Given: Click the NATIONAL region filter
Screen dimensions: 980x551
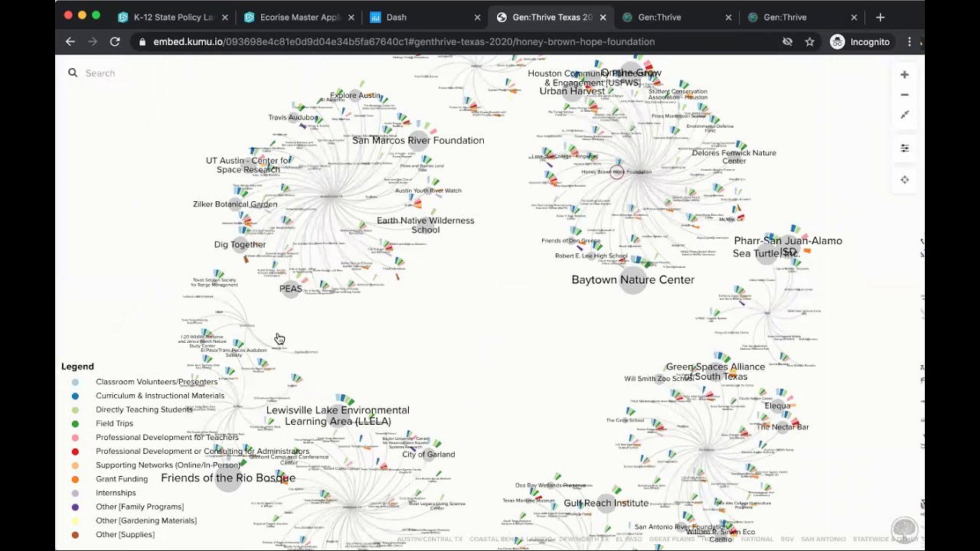Looking at the screenshot, I should tap(757, 540).
